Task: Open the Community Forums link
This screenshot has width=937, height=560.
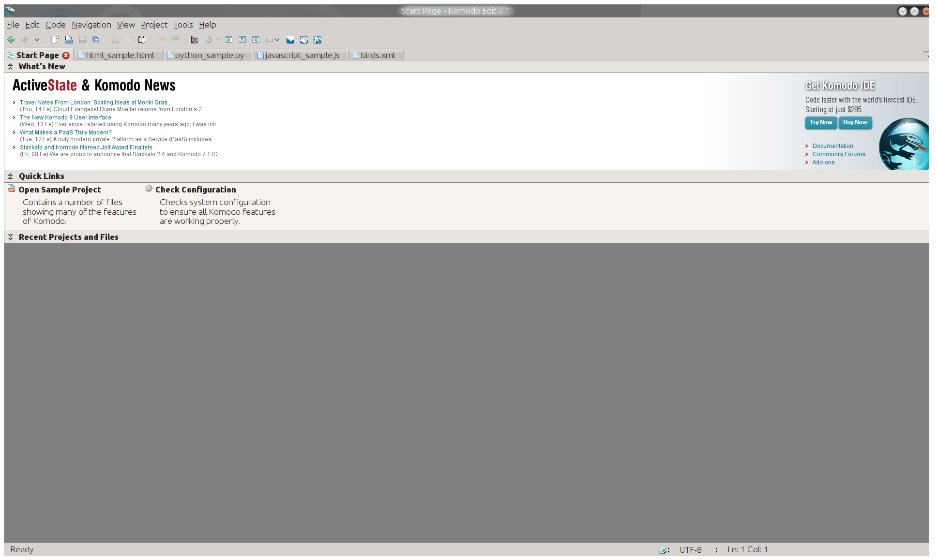Action: point(839,154)
